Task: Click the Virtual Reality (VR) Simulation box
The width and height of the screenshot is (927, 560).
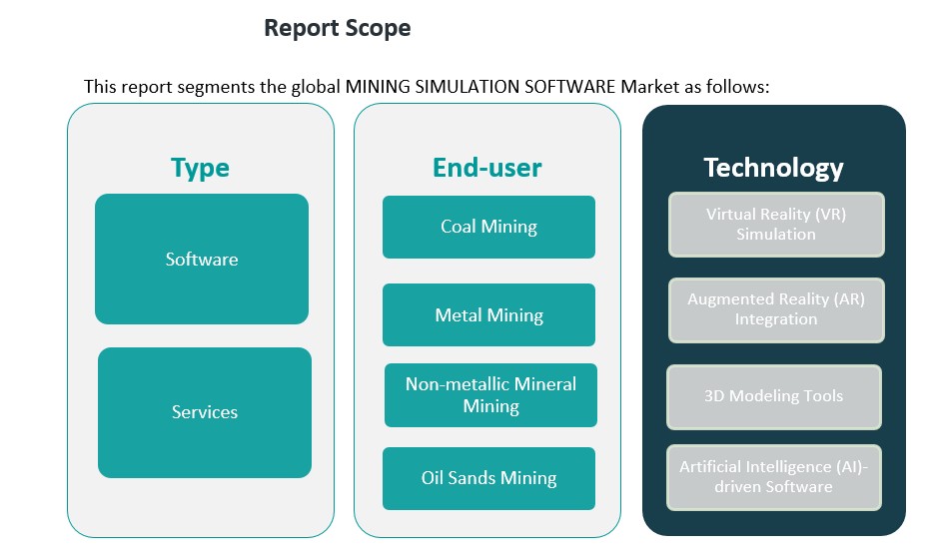Action: tap(776, 225)
